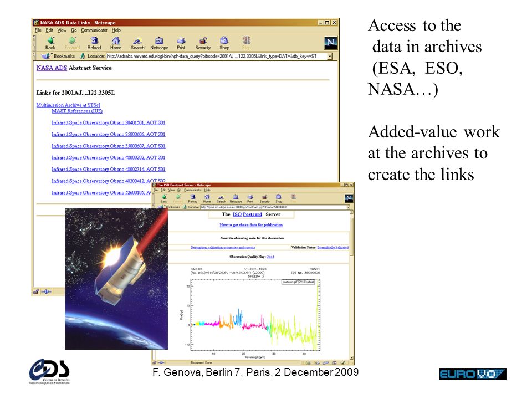Open Bookmarks in NASA ADS window
The image size is (532, 399).
(x=58, y=56)
